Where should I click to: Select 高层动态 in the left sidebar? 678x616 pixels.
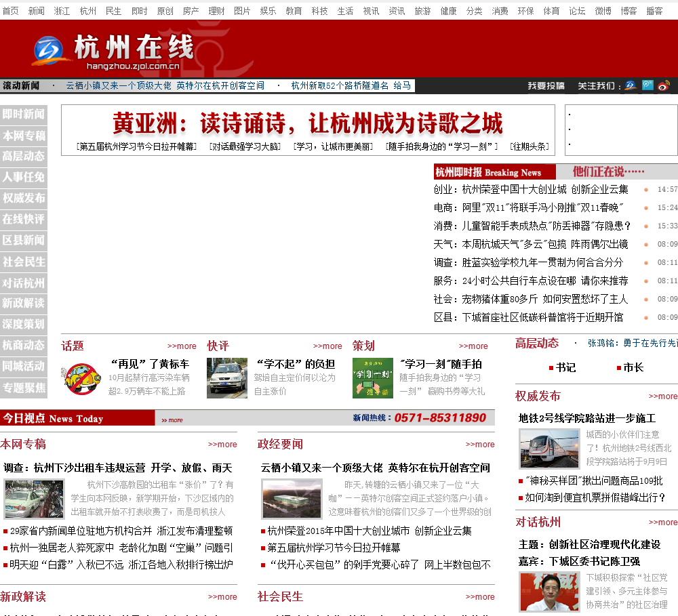[23, 156]
